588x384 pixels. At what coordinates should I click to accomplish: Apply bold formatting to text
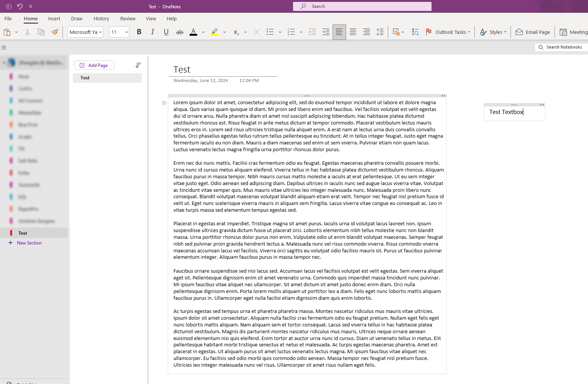[139, 32]
